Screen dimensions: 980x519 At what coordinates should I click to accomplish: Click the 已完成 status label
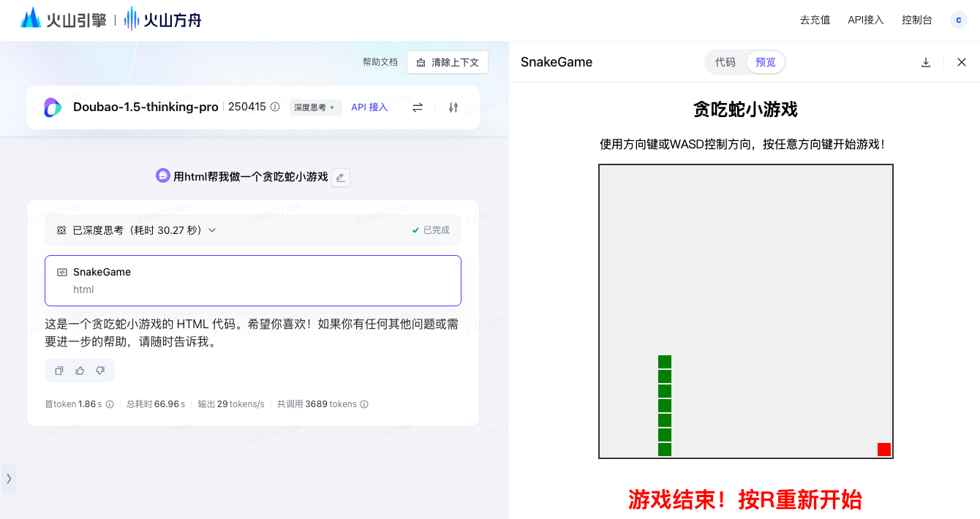click(431, 230)
